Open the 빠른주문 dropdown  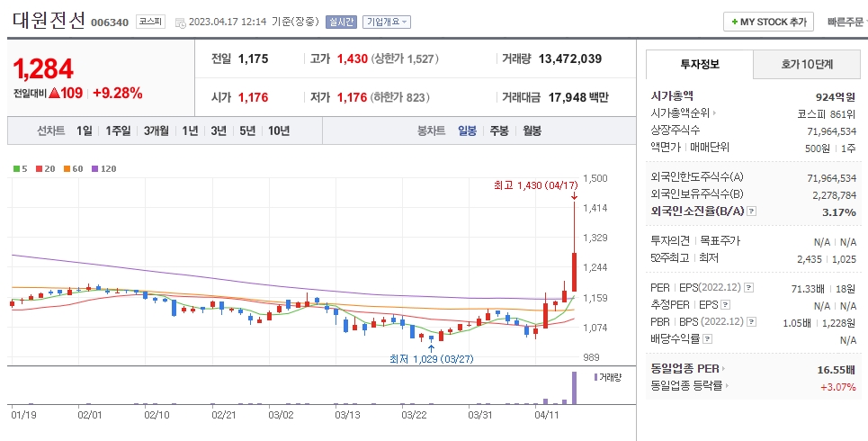pyautogui.click(x=847, y=22)
